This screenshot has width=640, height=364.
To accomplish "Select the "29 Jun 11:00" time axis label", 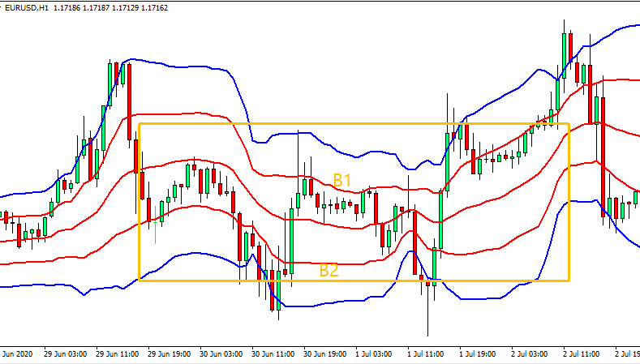I will click(x=117, y=354).
